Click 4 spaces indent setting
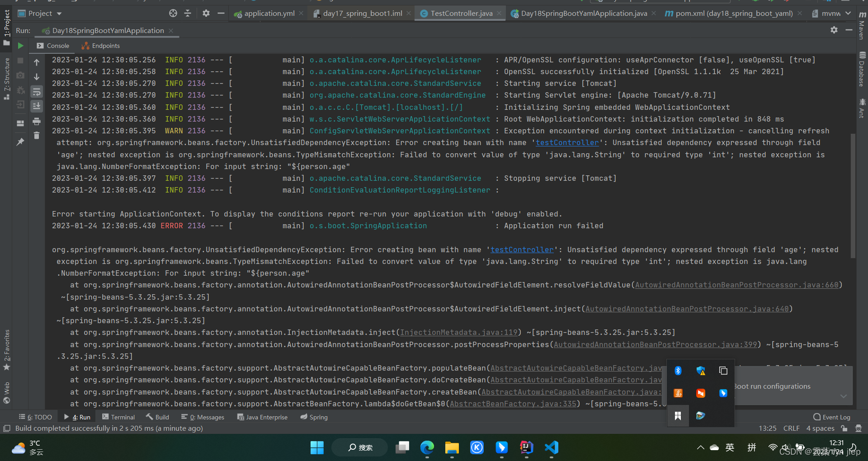This screenshot has width=868, height=461. pos(820,428)
